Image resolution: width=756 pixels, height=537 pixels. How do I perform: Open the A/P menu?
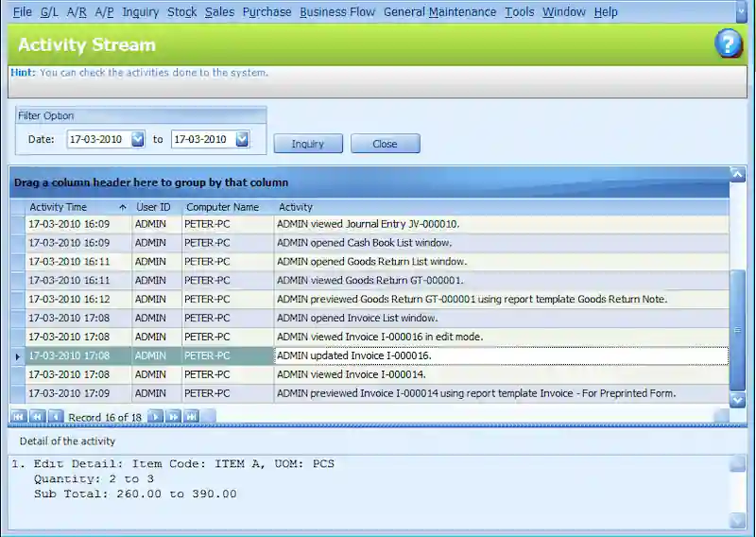point(104,12)
